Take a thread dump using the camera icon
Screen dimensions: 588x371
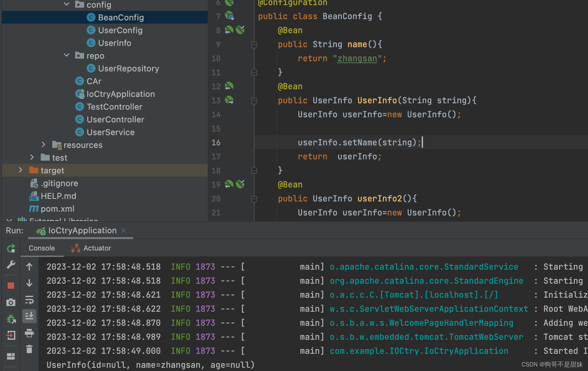click(11, 302)
